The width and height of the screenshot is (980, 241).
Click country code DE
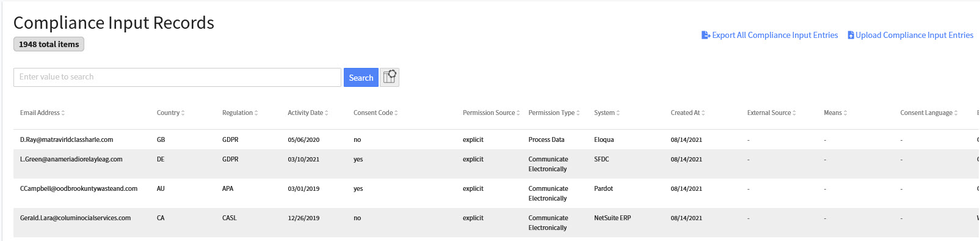point(161,160)
